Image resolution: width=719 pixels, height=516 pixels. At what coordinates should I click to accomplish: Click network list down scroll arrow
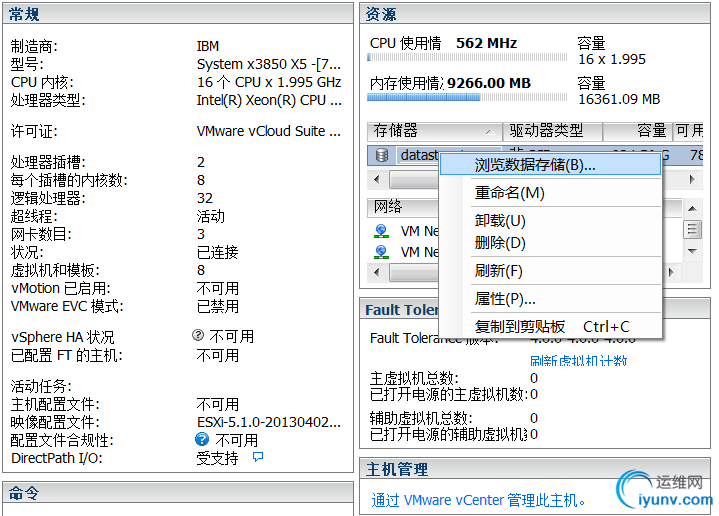click(x=692, y=251)
